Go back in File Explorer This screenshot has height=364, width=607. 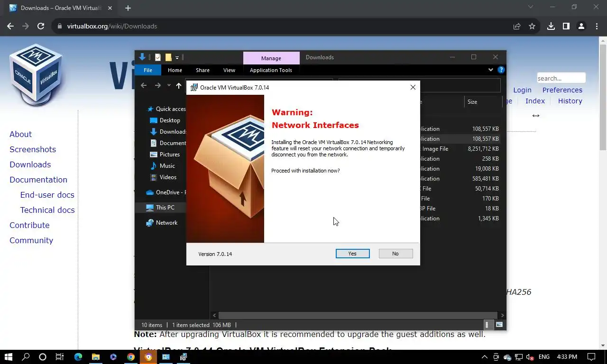pyautogui.click(x=144, y=85)
